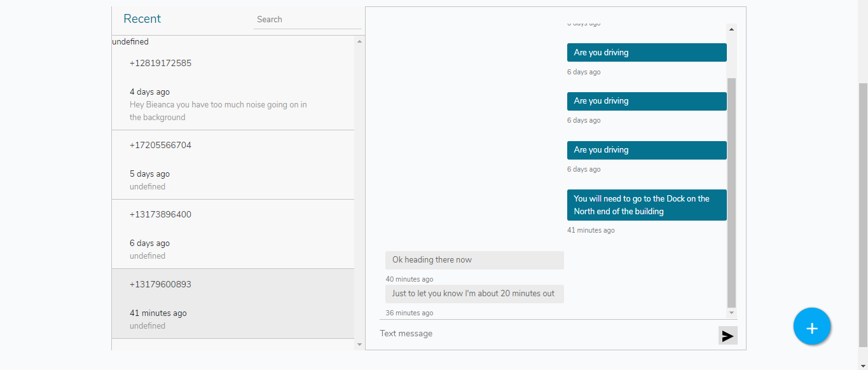The width and height of the screenshot is (868, 370).
Task: Select the conversation with +17205566704
Action: (233, 165)
